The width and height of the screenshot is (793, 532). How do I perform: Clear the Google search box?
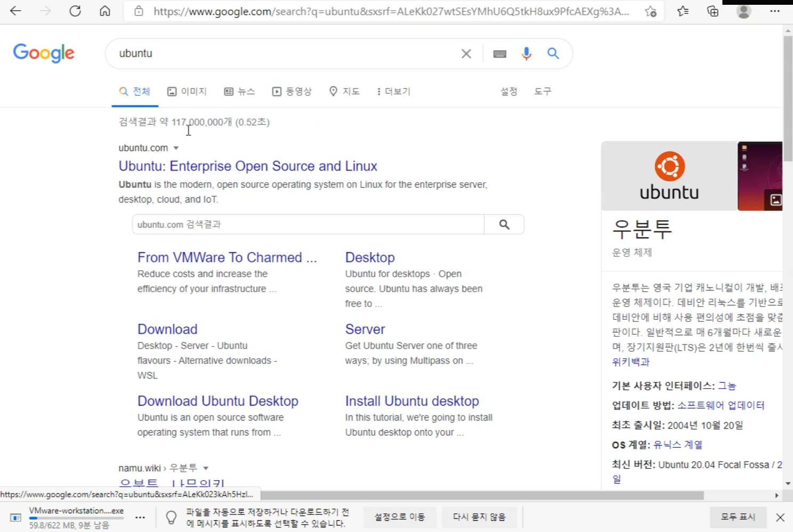point(466,53)
